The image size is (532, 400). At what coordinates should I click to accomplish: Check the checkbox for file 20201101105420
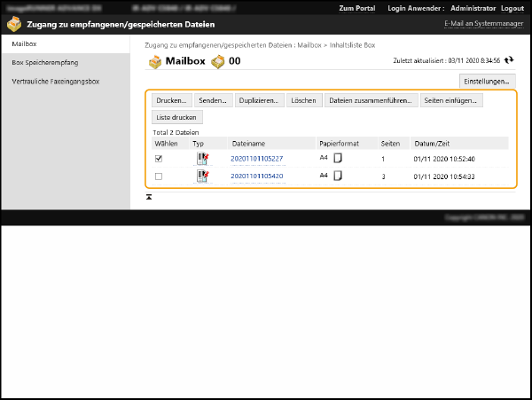click(x=159, y=176)
